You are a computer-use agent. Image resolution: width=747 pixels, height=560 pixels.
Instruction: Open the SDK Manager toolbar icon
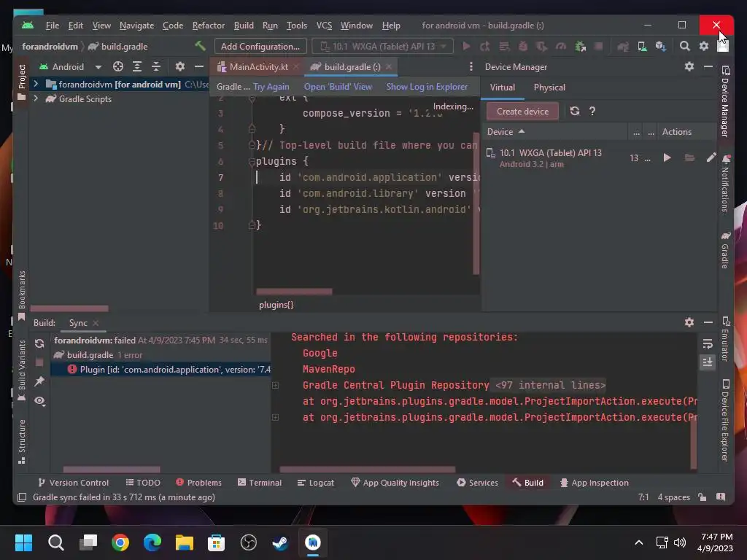(x=660, y=46)
